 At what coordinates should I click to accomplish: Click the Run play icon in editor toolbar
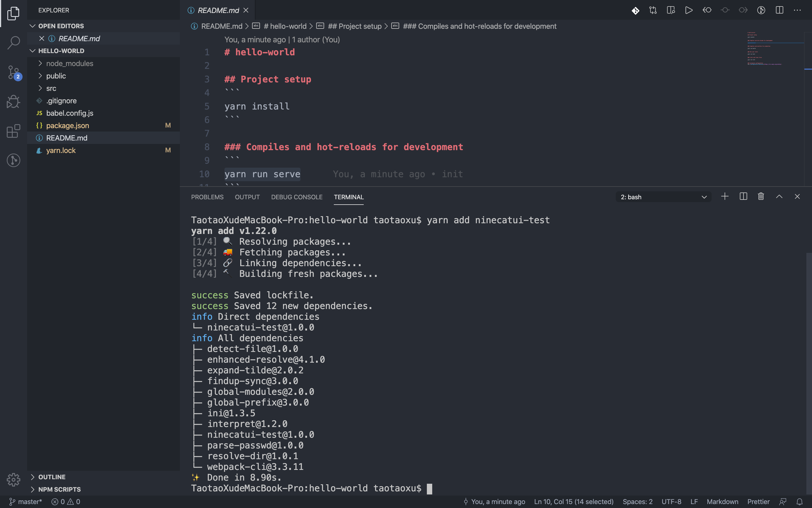click(689, 10)
